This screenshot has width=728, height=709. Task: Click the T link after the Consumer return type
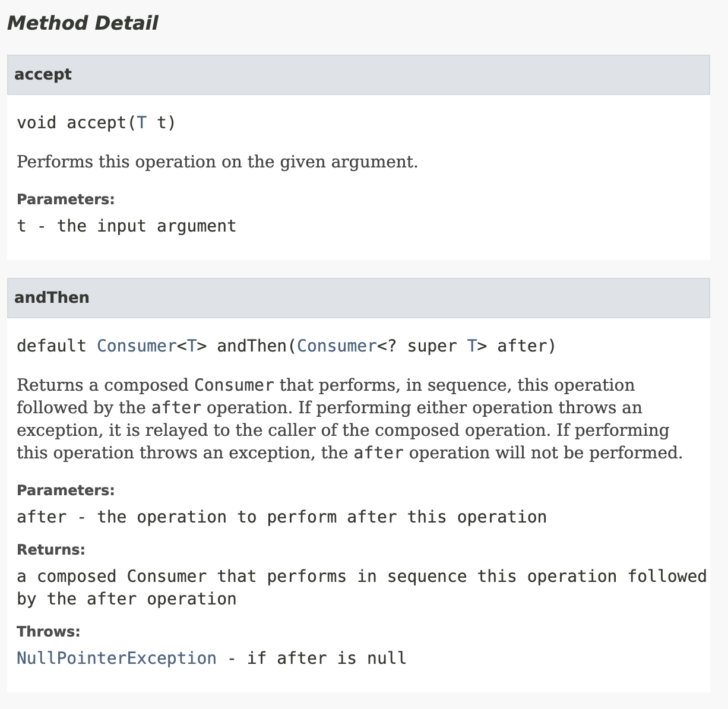[x=192, y=346]
